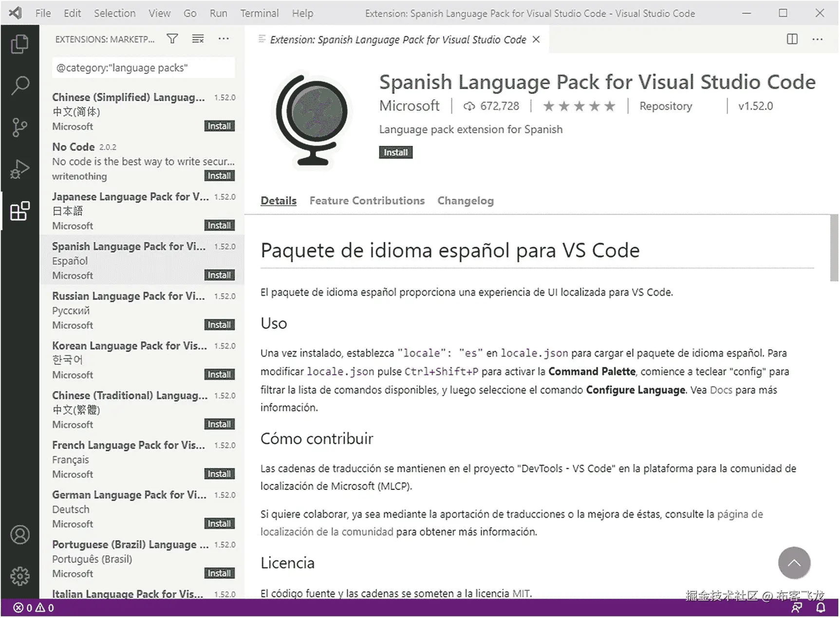Image resolution: width=840 pixels, height=618 pixels.
Task: Open the Terminal menu
Action: click(x=260, y=13)
